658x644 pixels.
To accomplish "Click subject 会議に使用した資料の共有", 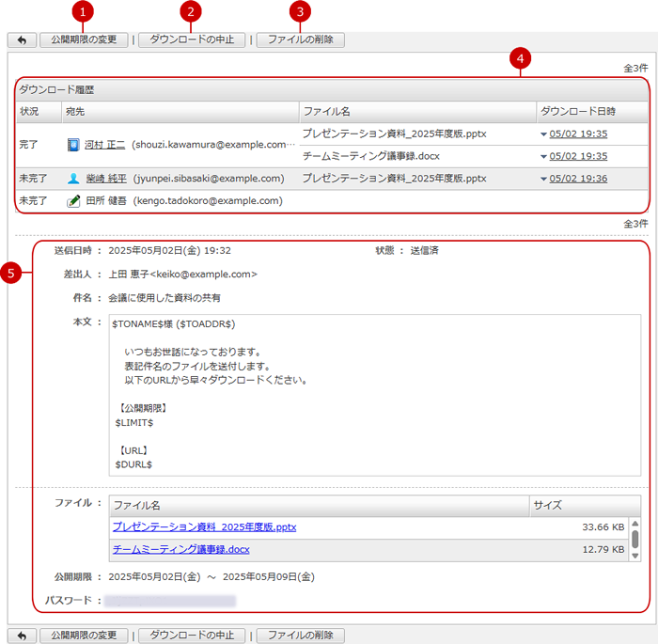I will click(x=164, y=298).
